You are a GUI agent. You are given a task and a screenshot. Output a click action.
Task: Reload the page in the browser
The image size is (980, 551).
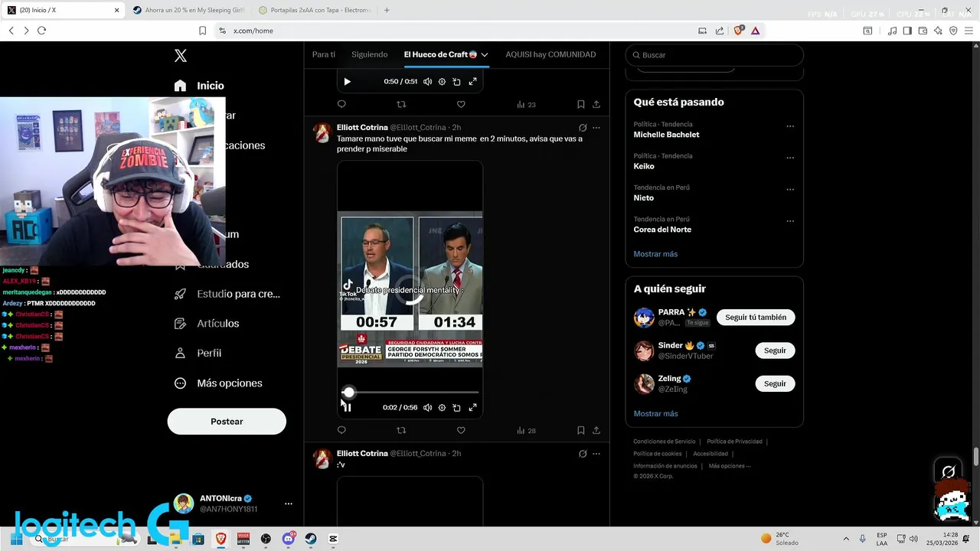pos(41,31)
